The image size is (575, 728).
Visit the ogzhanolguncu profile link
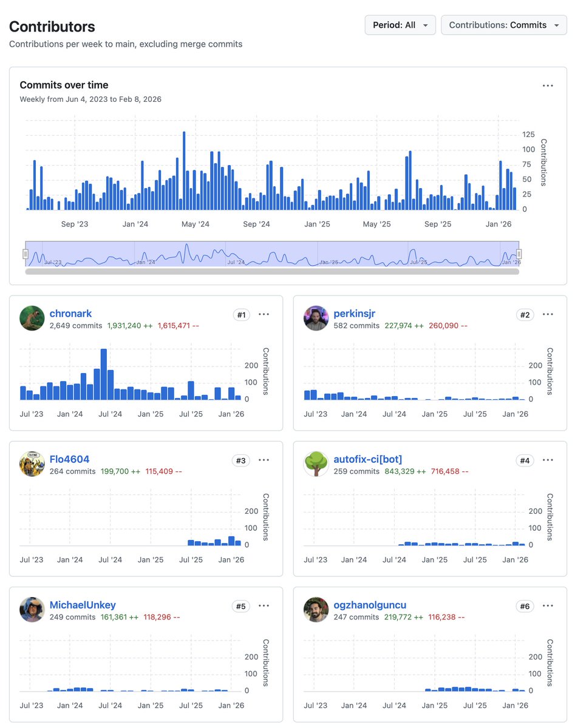tap(370, 605)
